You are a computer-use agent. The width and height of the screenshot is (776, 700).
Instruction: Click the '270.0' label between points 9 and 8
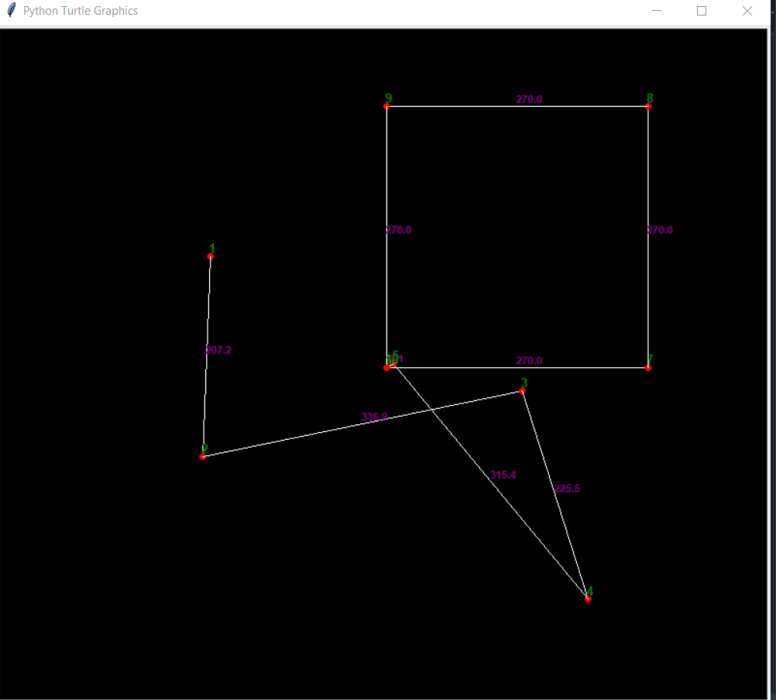529,99
